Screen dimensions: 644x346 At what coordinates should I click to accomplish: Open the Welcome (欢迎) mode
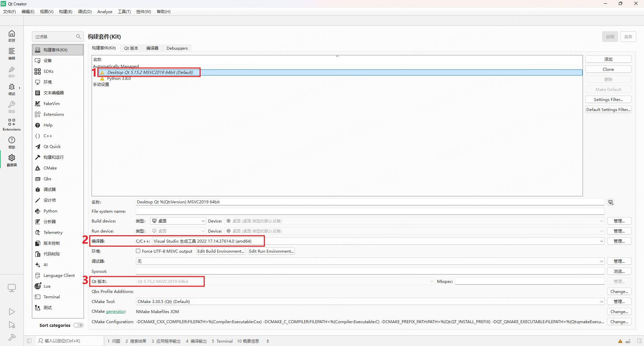click(12, 36)
